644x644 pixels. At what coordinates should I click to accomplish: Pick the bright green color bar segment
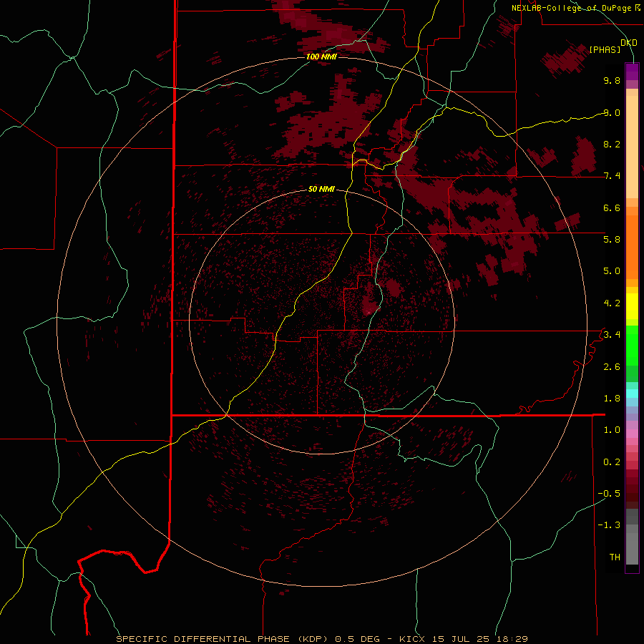click(x=632, y=345)
